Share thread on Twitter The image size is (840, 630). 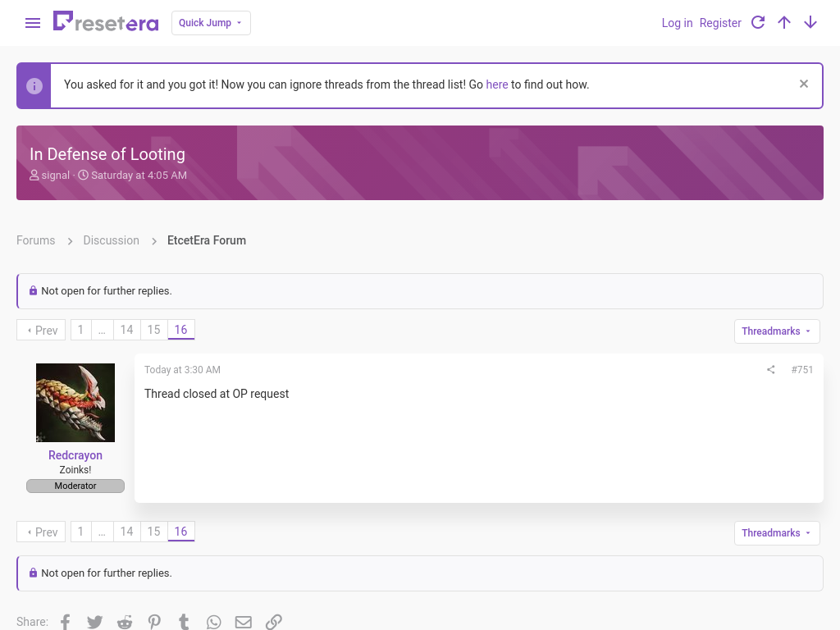pyautogui.click(x=95, y=622)
